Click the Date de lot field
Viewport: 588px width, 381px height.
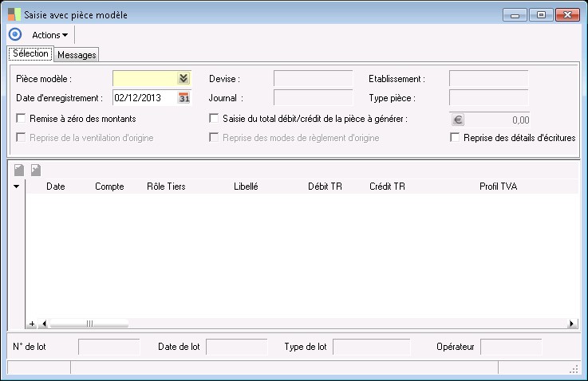tap(237, 347)
